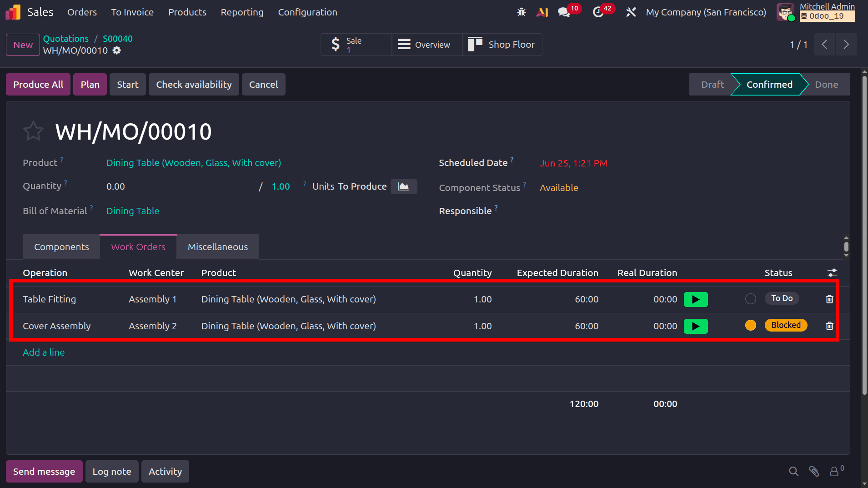
Task: Start the Table Fitting work order play button
Action: coord(696,299)
